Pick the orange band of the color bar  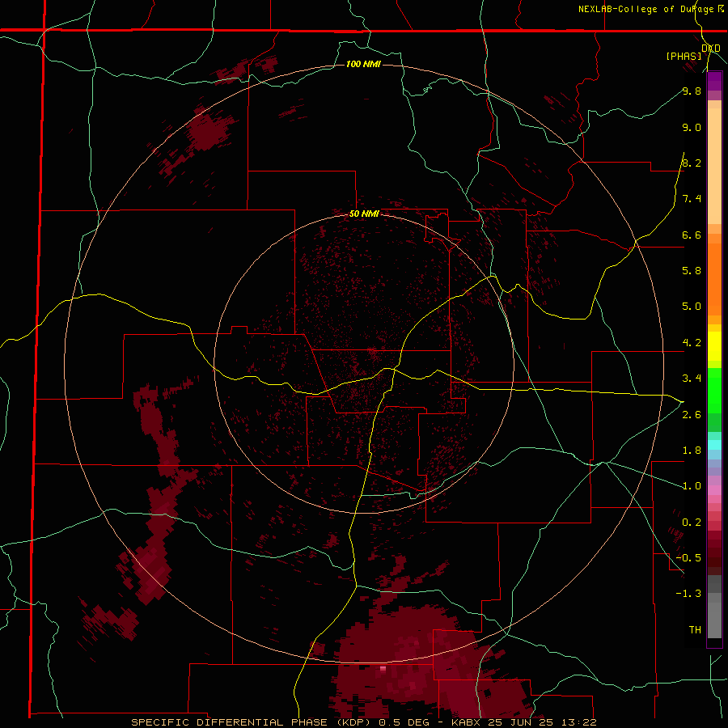(x=714, y=280)
